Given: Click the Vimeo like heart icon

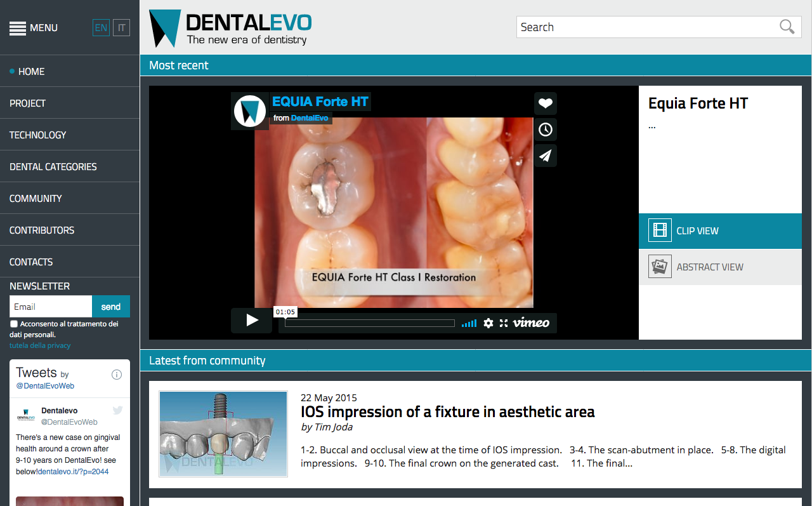Looking at the screenshot, I should 546,103.
